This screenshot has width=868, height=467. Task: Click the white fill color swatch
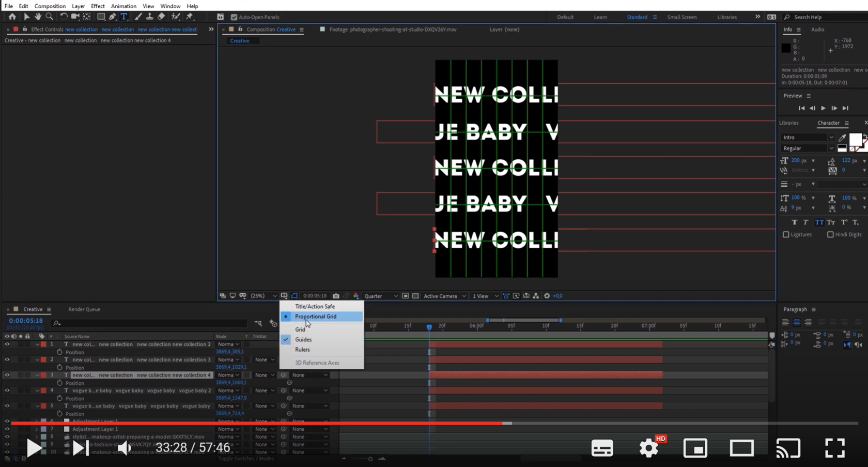point(855,139)
